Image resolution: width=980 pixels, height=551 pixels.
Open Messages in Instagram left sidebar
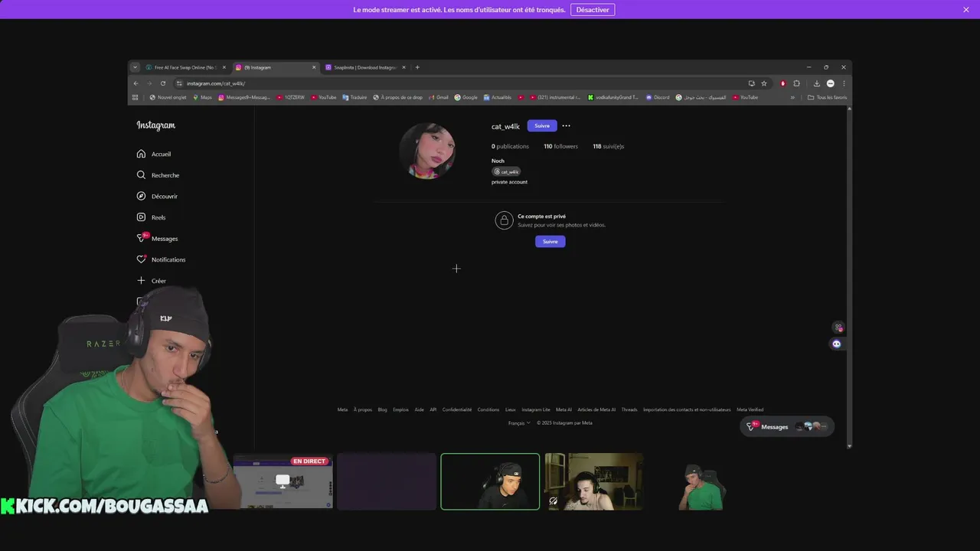click(157, 238)
